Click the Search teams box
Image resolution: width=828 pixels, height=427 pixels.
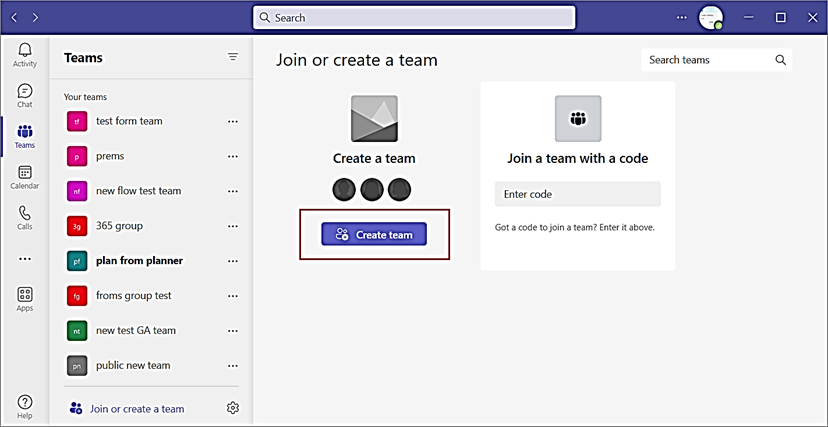[x=717, y=60]
